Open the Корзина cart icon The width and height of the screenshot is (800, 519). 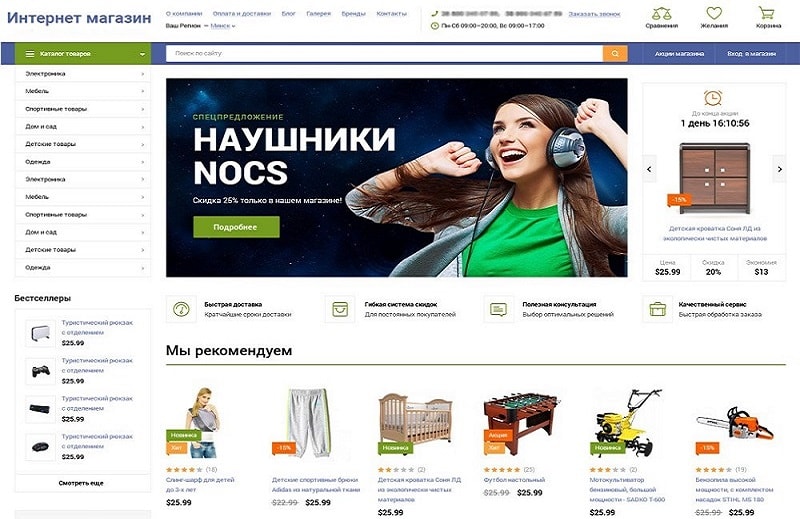tap(766, 13)
